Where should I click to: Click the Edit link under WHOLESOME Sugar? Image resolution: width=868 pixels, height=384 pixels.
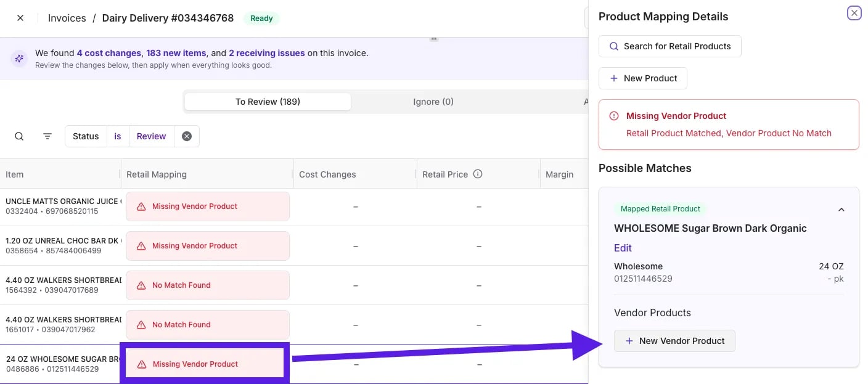click(623, 248)
